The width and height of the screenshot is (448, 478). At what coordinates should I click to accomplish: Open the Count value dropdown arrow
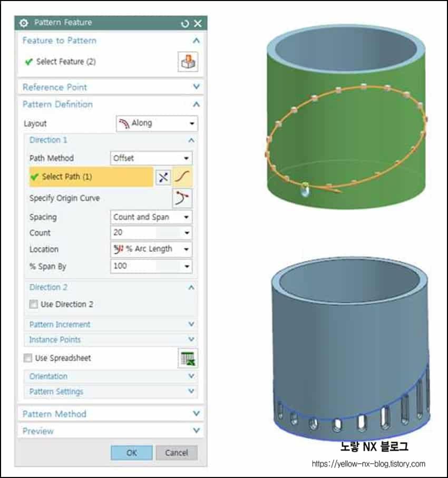pyautogui.click(x=187, y=233)
